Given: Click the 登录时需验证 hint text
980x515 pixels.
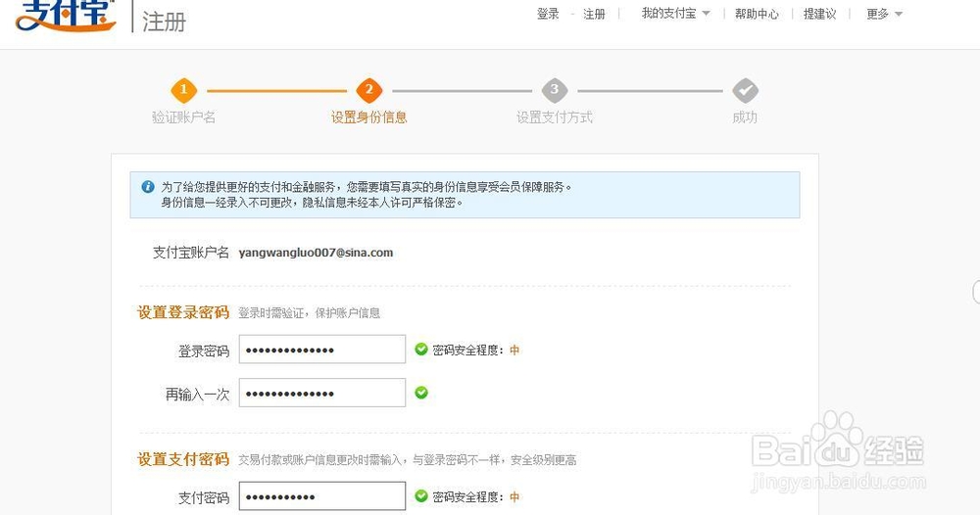Looking at the screenshot, I should (x=309, y=312).
